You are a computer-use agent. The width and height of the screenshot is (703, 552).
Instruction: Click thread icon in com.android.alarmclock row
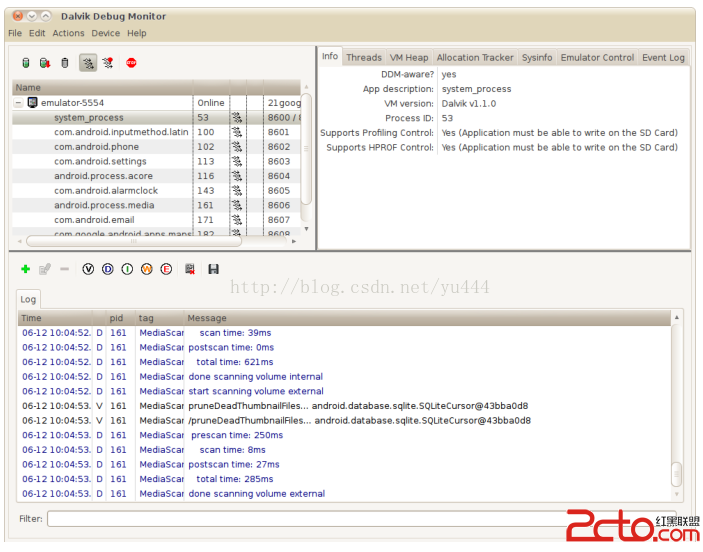click(237, 191)
